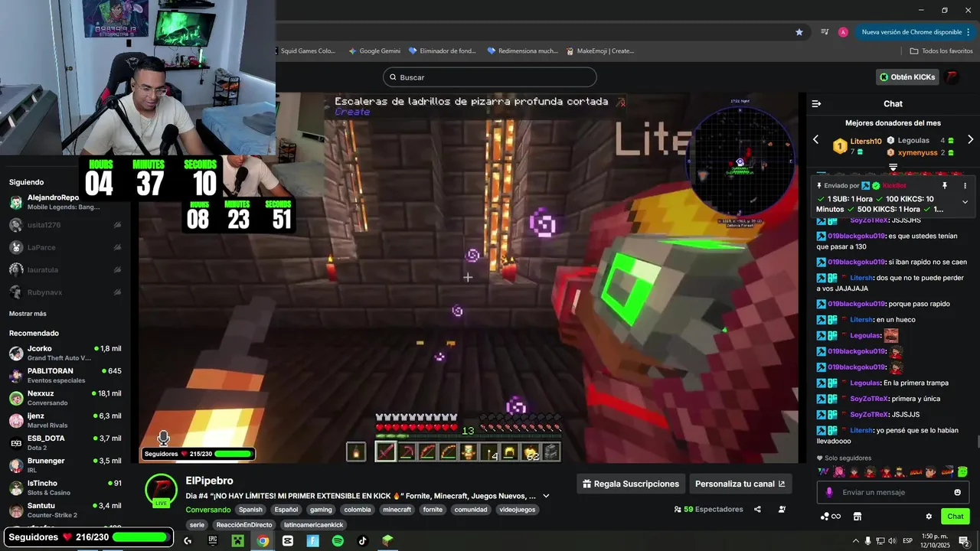The width and height of the screenshot is (980, 551).
Task: Open TikTok taskbar icon
Action: (x=363, y=540)
